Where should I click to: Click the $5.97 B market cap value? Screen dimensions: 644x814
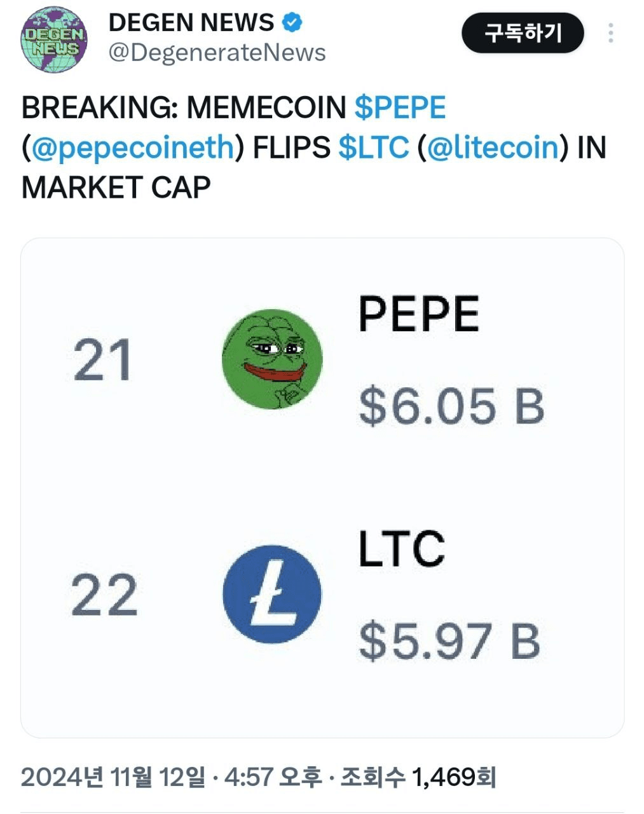coord(449,641)
